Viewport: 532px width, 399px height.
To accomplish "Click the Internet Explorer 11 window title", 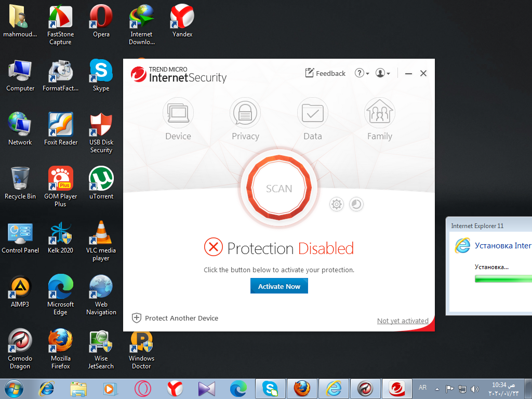I will (477, 226).
